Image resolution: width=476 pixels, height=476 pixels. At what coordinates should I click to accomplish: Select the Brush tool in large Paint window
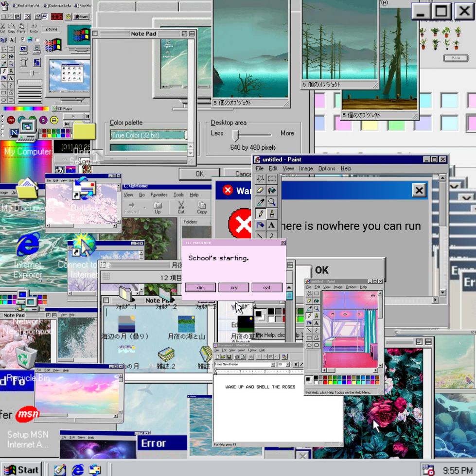pyautogui.click(x=272, y=214)
